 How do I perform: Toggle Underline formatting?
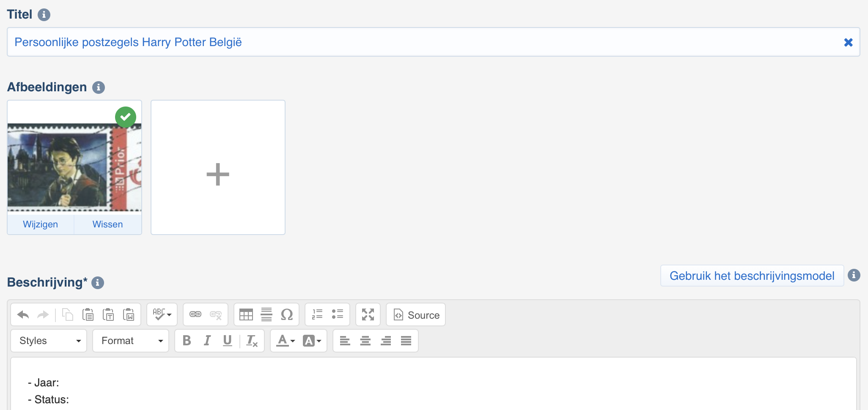click(x=228, y=341)
